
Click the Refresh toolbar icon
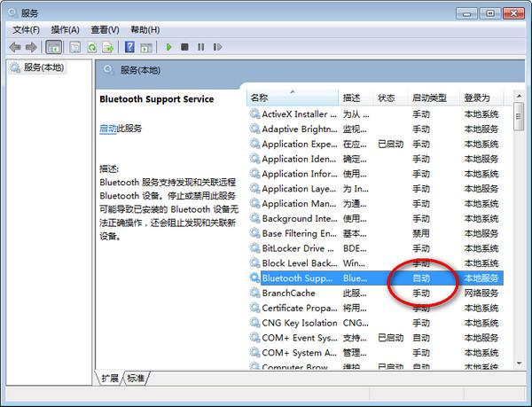pos(91,47)
